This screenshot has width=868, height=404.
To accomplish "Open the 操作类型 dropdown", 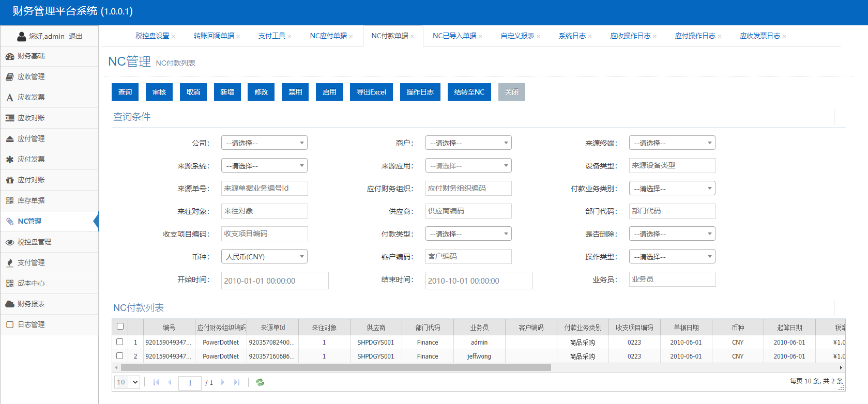I will [672, 256].
